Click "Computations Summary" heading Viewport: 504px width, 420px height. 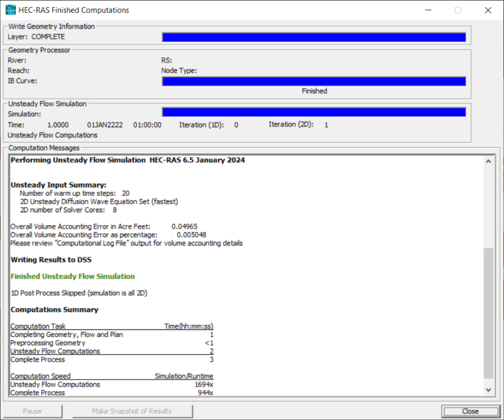(54, 310)
